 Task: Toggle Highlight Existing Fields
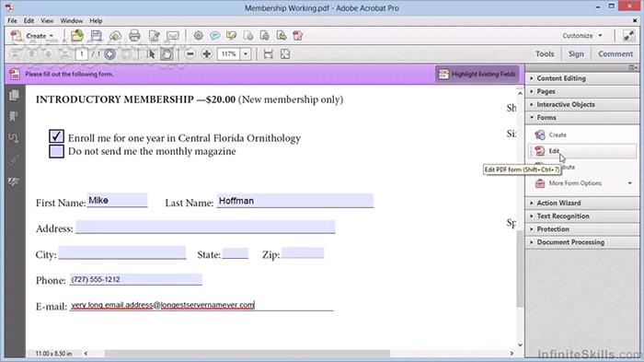click(x=477, y=74)
